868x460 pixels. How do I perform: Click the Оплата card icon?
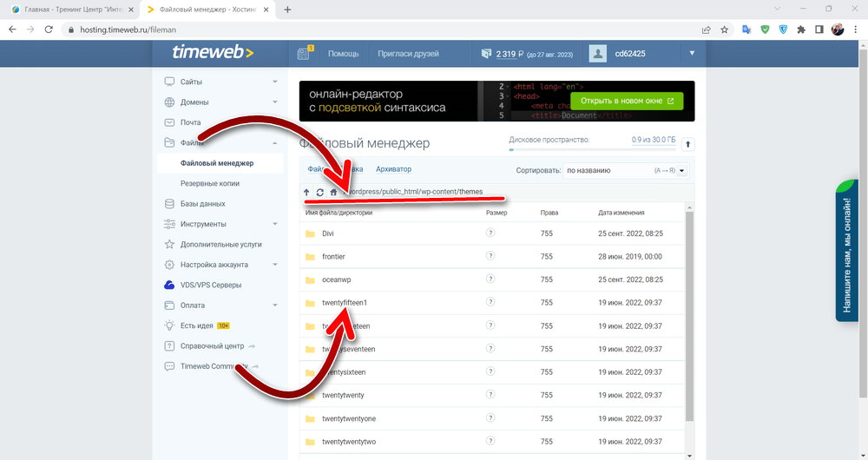[x=169, y=305]
